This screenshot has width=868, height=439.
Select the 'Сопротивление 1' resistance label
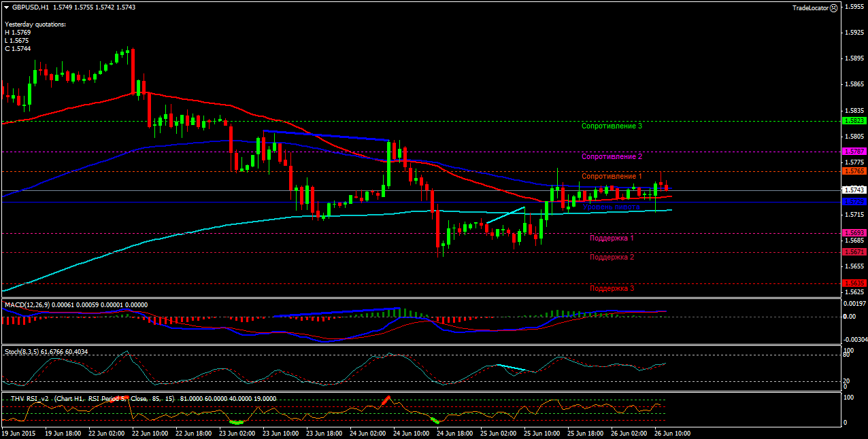(x=612, y=176)
